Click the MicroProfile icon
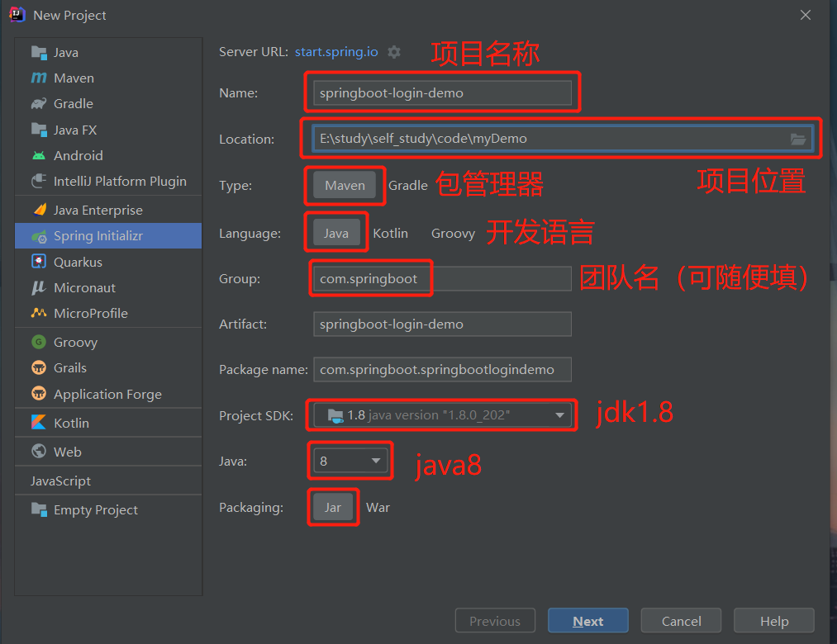The height and width of the screenshot is (644, 837). (39, 313)
